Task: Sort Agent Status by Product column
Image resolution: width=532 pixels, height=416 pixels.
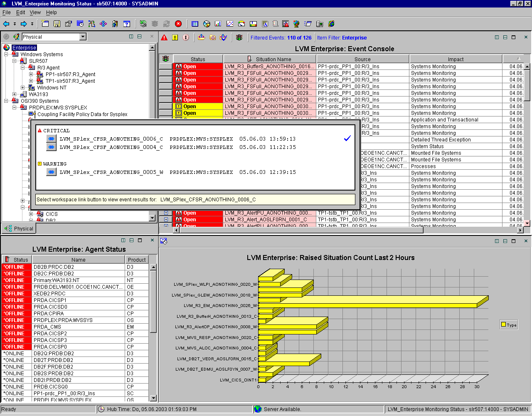Action: tap(137, 260)
